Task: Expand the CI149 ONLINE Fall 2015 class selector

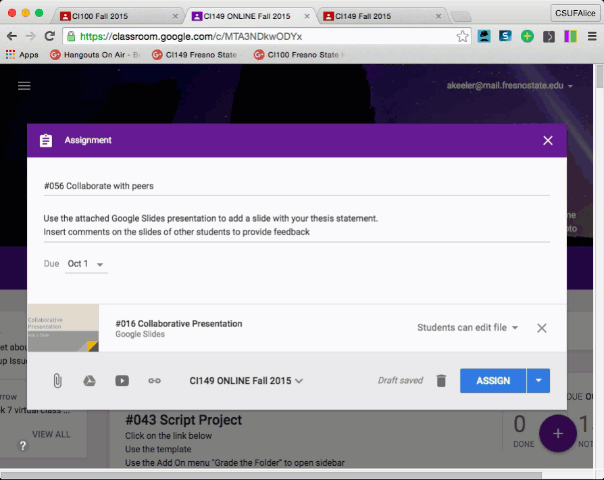Action: click(246, 381)
